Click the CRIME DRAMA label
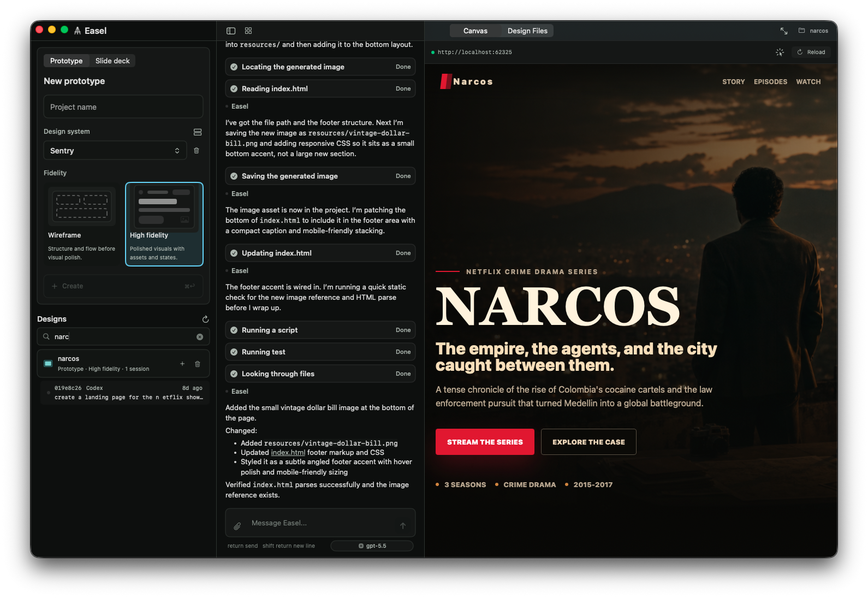This screenshot has height=598, width=868. [530, 485]
